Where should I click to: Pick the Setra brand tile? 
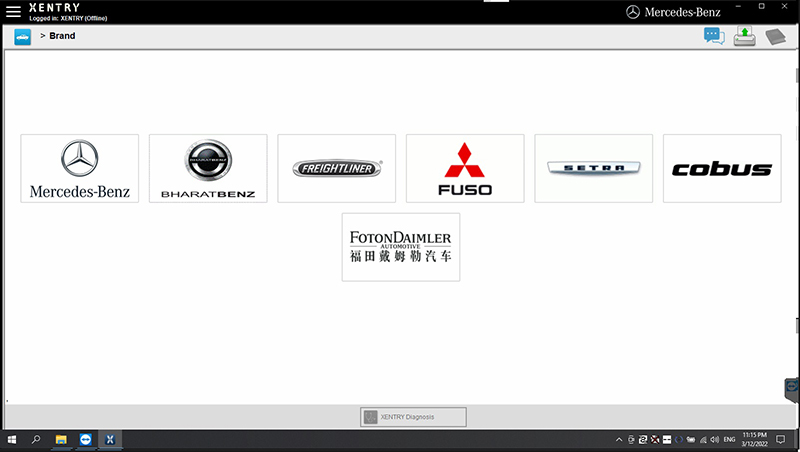point(593,168)
